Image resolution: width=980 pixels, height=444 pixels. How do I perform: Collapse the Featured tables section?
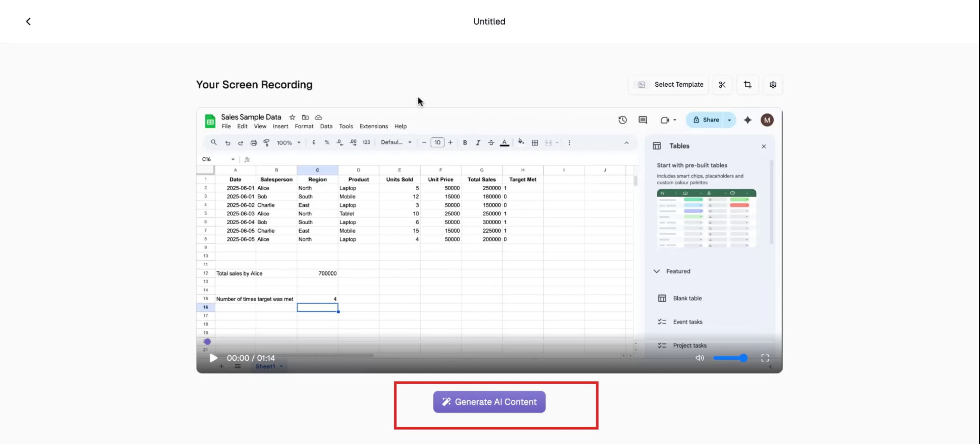click(x=656, y=271)
